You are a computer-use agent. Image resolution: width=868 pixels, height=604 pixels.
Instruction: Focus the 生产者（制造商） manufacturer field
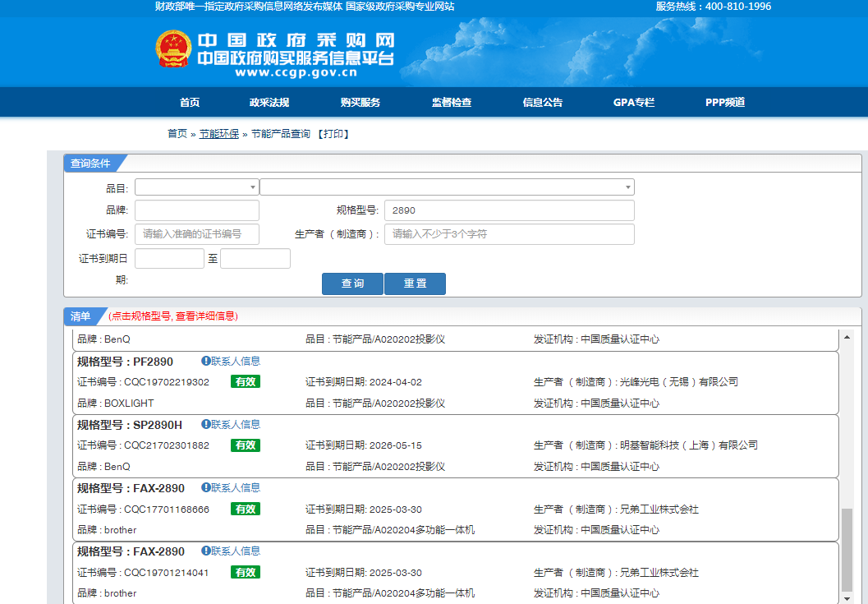509,234
